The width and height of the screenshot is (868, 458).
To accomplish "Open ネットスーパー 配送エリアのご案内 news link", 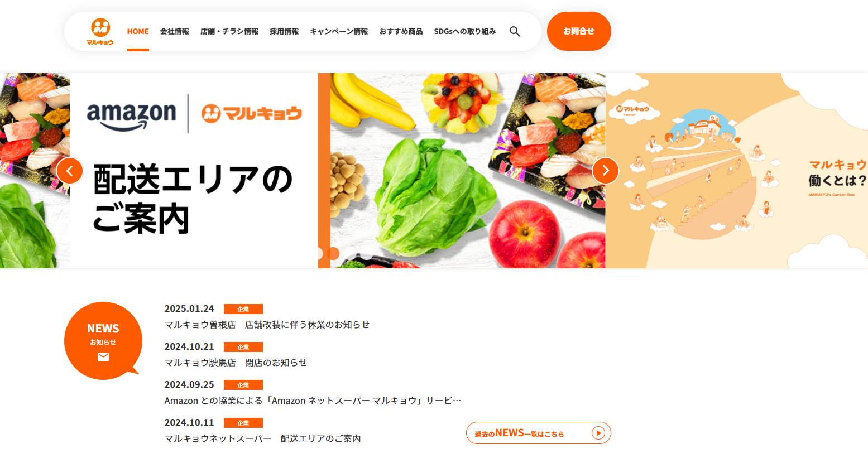I will [263, 438].
